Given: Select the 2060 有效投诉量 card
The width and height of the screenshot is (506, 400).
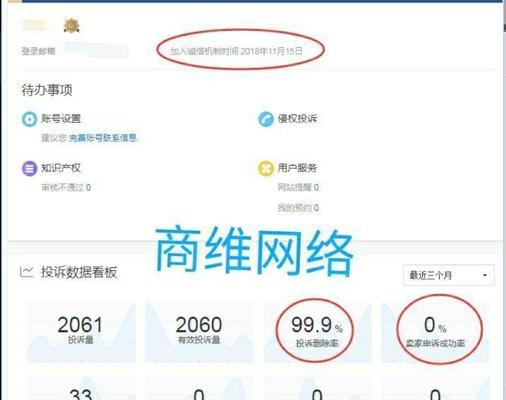Looking at the screenshot, I should (199, 332).
